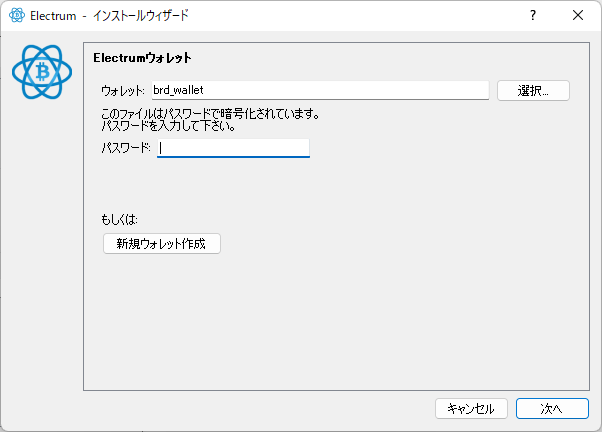Screen dimensions: 602x432
Task: Focus the パスワード input field
Action: 233,148
